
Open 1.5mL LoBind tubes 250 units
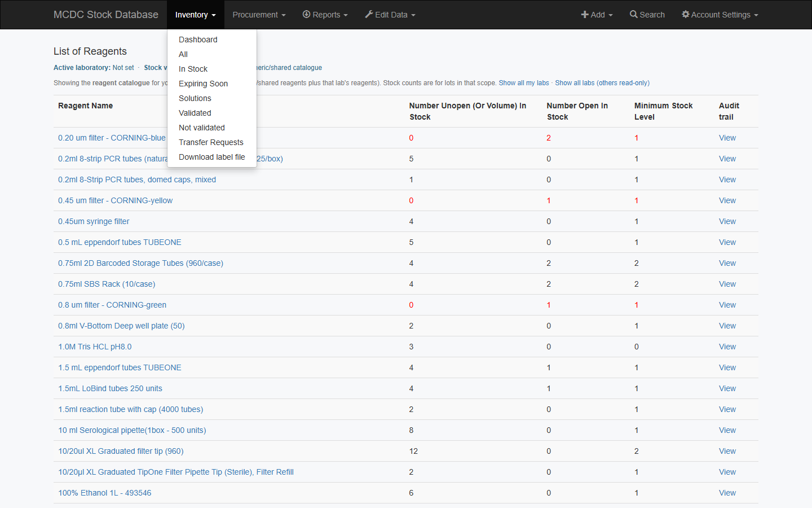click(x=110, y=388)
